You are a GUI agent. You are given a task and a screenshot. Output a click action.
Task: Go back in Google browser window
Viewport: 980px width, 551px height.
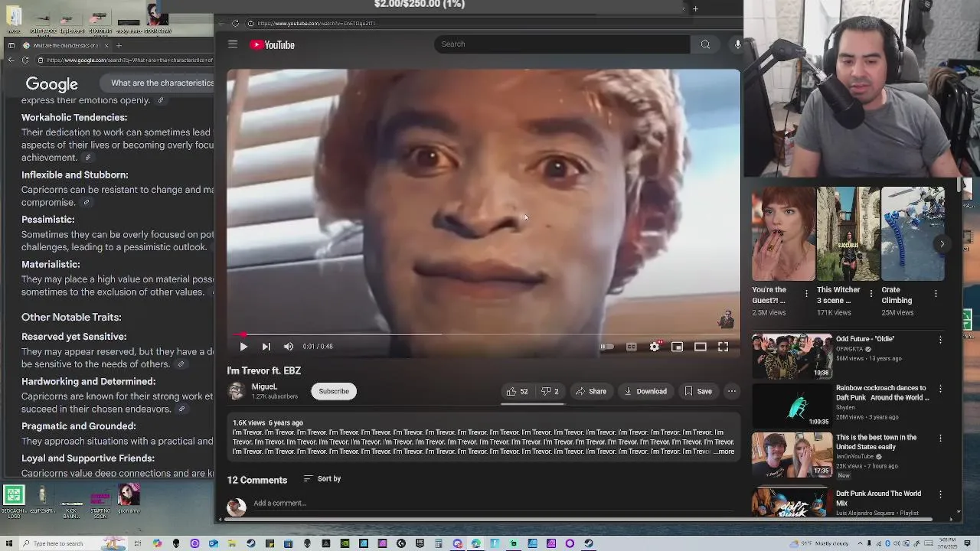tap(11, 60)
